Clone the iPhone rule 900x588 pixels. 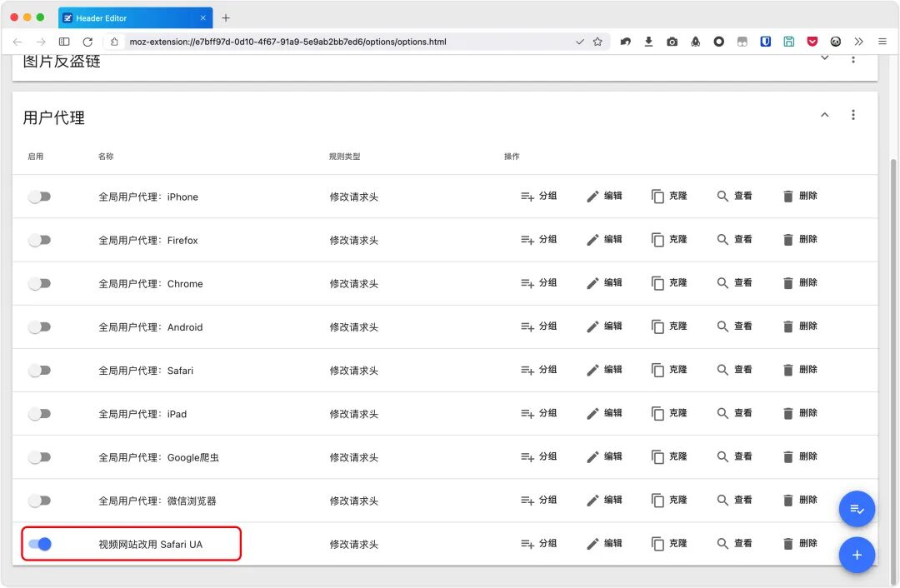(x=669, y=197)
